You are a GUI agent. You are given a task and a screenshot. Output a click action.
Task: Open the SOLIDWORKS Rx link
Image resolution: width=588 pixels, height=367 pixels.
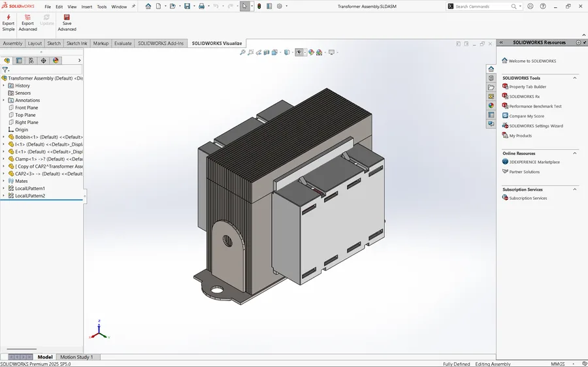click(x=524, y=97)
